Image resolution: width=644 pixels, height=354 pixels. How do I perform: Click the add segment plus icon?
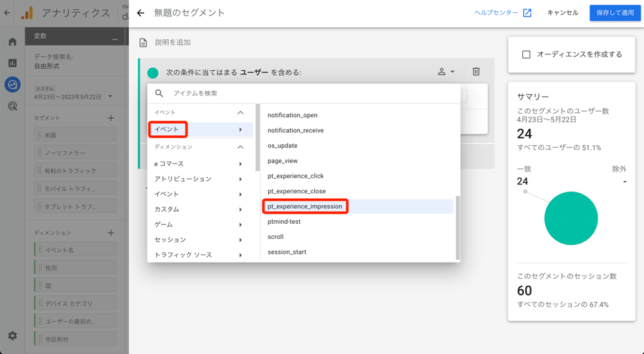tap(111, 118)
